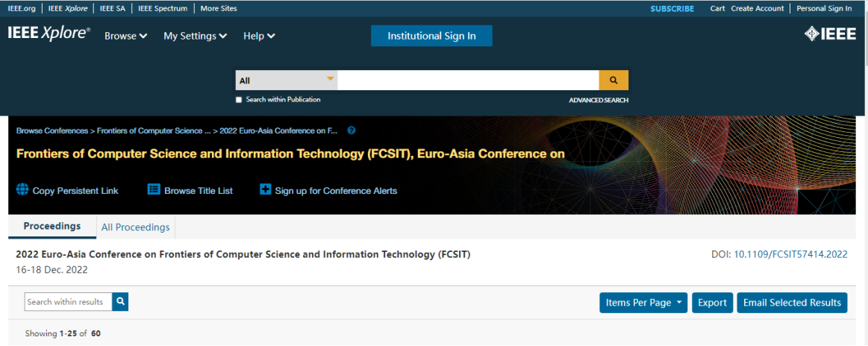Screen dimensions: 868x346
Task: Open the Items Per Page dropdown
Action: [x=644, y=303]
